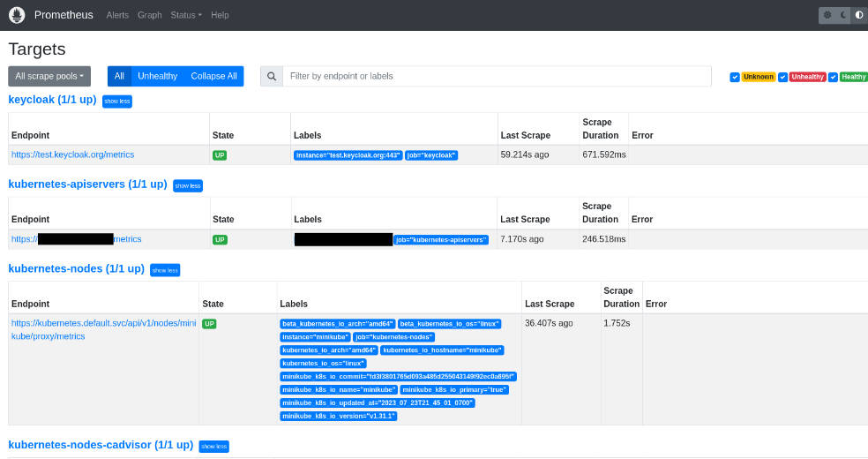Screen dimensions: 868x459
Task: Click the UP badge in kubernetes-apiservers row
Action: [220, 240]
